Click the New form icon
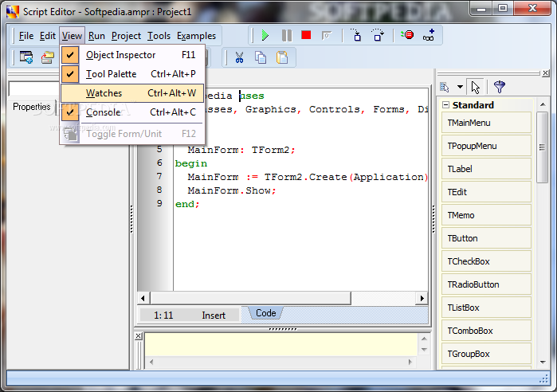 click(x=26, y=57)
